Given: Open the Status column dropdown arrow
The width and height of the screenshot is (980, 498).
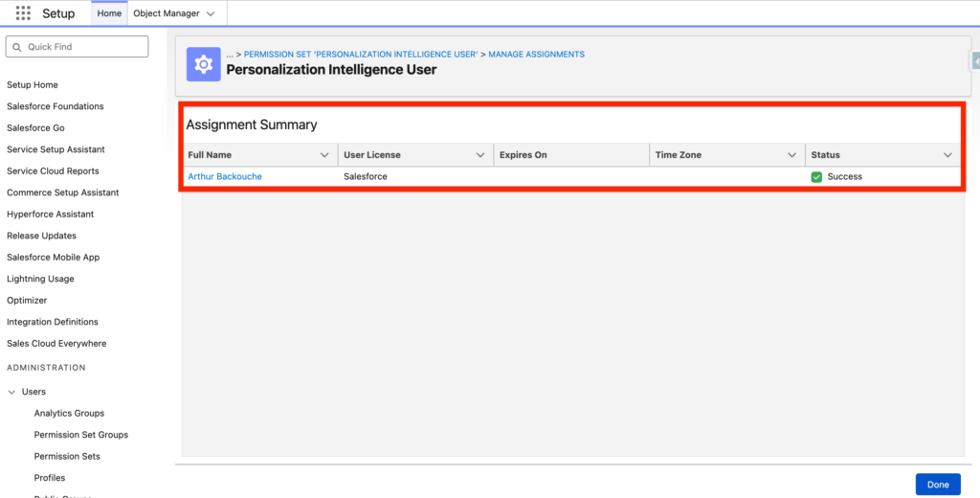Looking at the screenshot, I should point(947,155).
